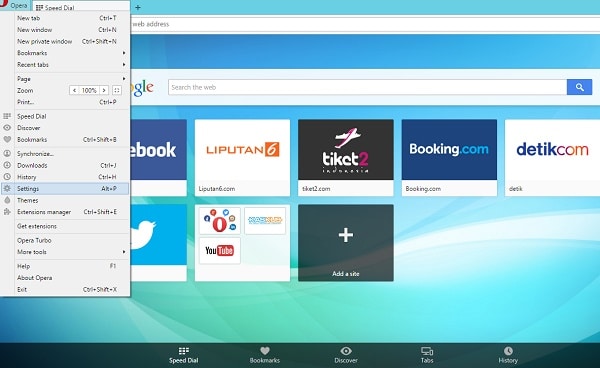Image resolution: width=600 pixels, height=368 pixels.
Task: Click the fullscreen icon next to zoom controls
Action: pyautogui.click(x=117, y=90)
